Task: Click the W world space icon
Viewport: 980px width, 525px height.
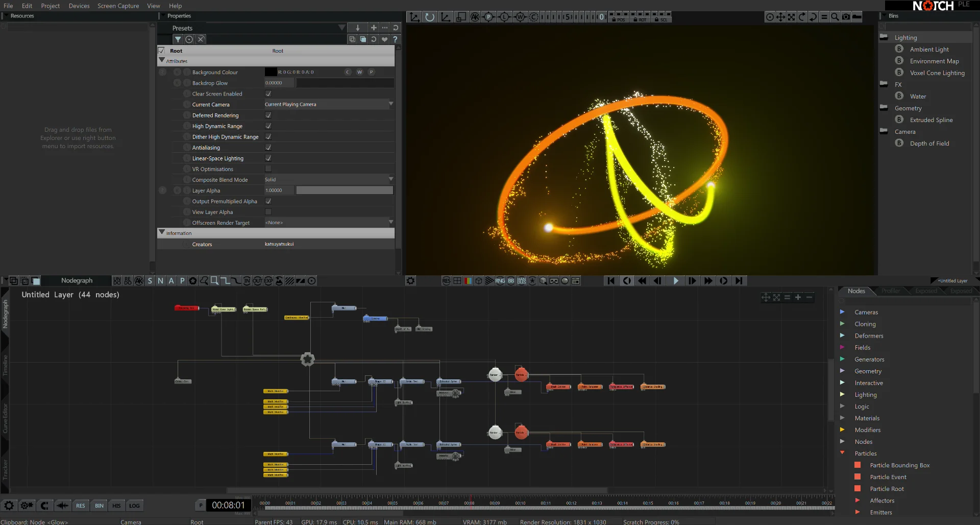Action: click(520, 17)
